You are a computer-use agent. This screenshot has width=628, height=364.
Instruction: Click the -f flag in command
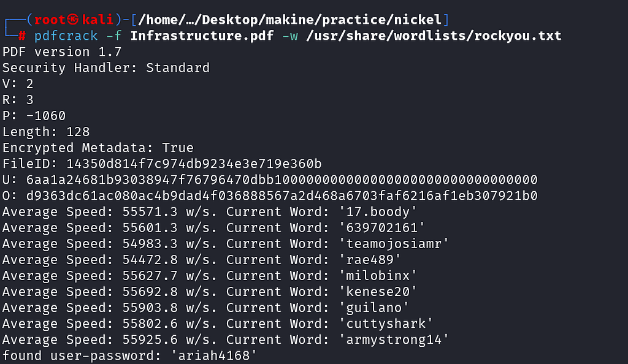click(113, 36)
